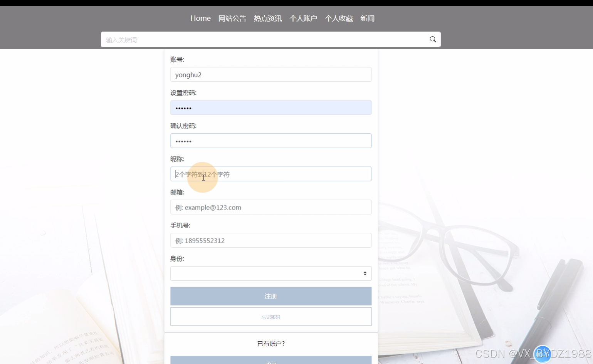Open the 身份 identity dropdown

[271, 273]
